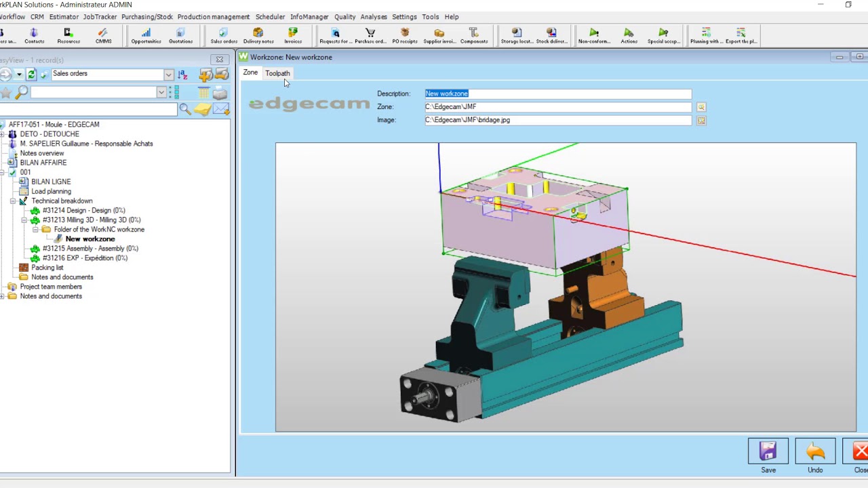
Task: Collapse Folder of the WorkNC workzone
Action: (36, 229)
